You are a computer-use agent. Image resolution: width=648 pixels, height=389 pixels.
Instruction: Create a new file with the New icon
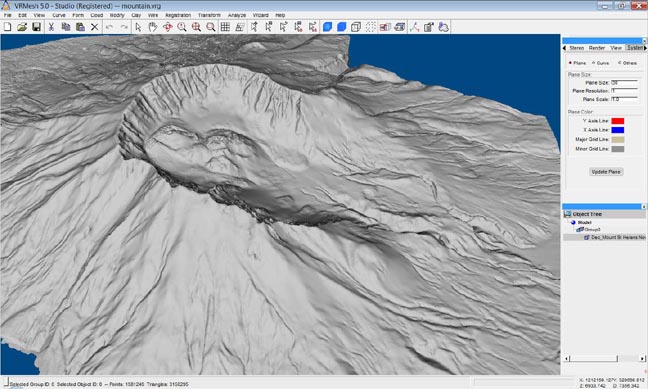[x=7, y=27]
